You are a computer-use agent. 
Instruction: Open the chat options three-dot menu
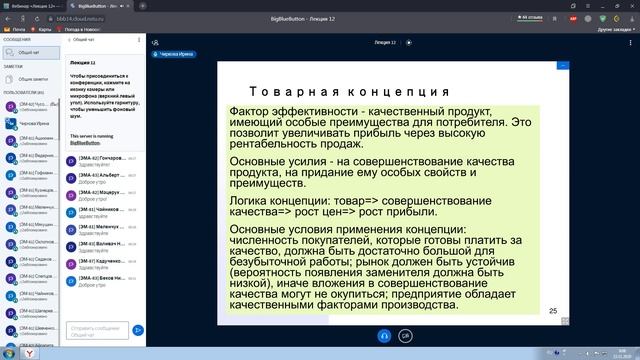tap(139, 40)
